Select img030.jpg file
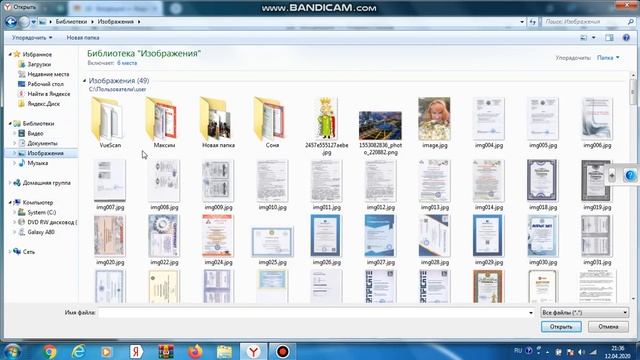This screenshot has width=640, height=360. point(542,240)
